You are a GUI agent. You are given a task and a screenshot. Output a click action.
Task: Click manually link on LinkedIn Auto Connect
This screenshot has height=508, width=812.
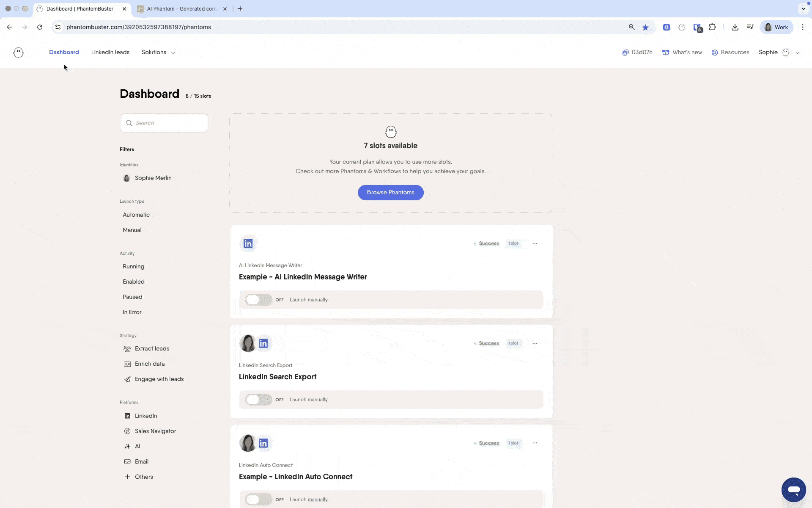[x=318, y=500]
